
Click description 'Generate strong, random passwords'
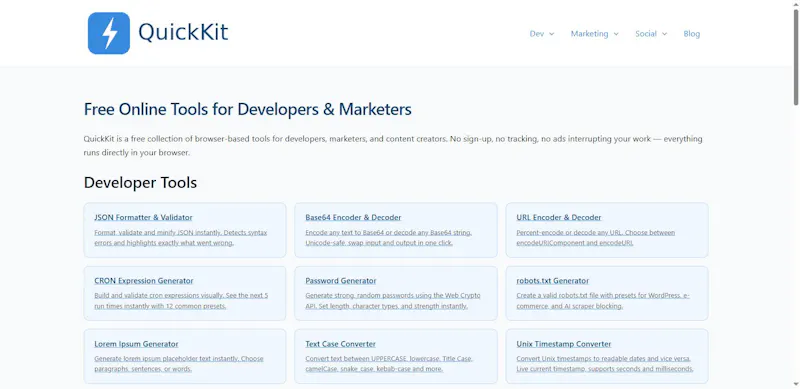tap(393, 301)
